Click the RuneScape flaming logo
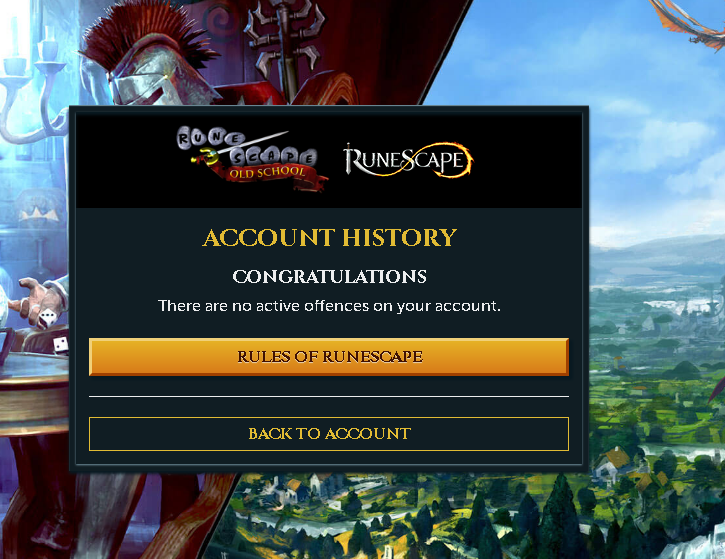 coord(408,160)
